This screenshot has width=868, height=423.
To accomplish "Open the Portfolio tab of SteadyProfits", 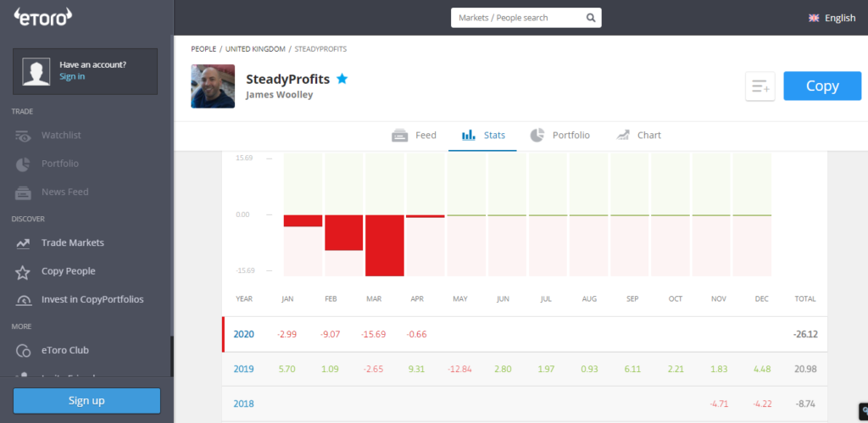I will point(559,135).
